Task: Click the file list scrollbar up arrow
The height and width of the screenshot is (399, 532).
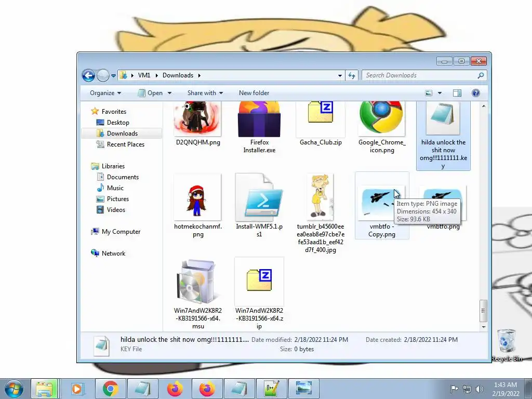Action: [484, 106]
